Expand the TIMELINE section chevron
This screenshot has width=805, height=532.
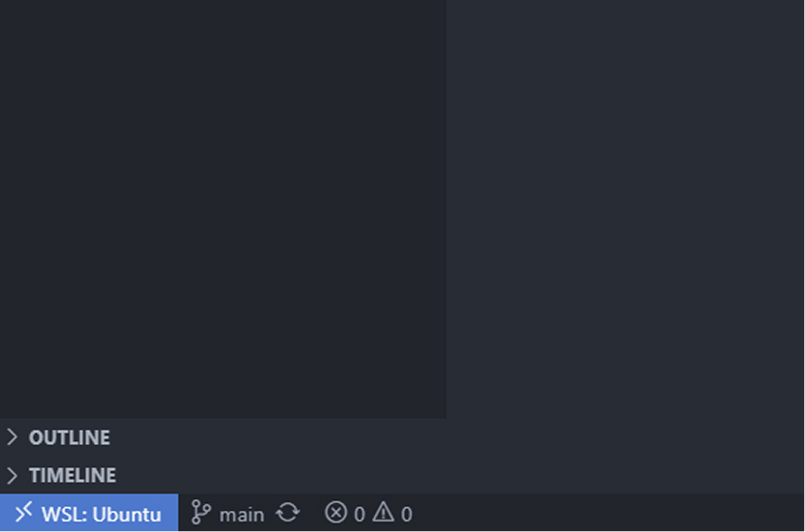[x=13, y=475]
